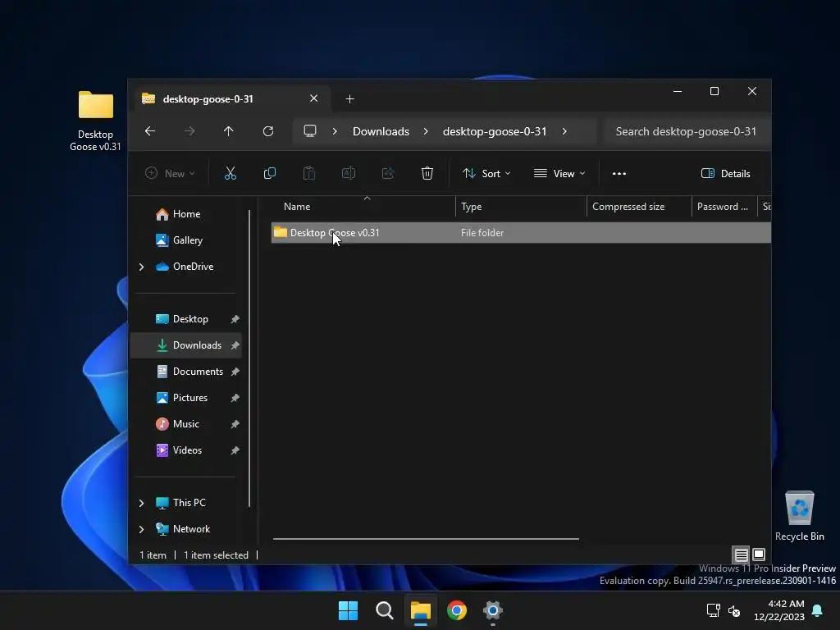
Task: Click Downloads breadcrumb in address bar
Action: (381, 131)
